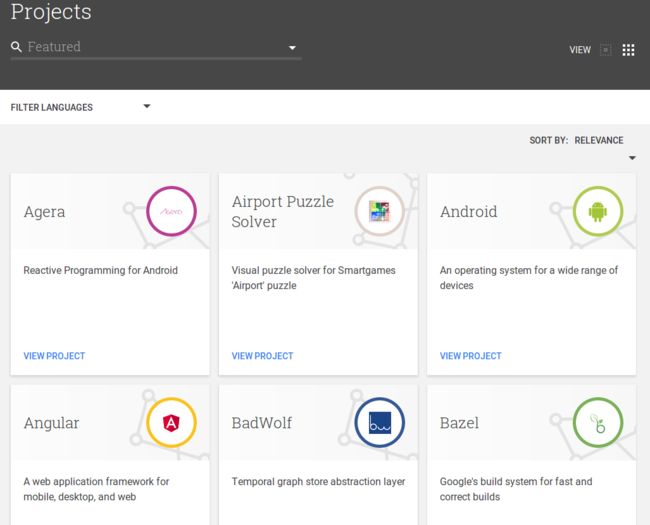
Task: Click the Android robot logo
Action: point(598,211)
